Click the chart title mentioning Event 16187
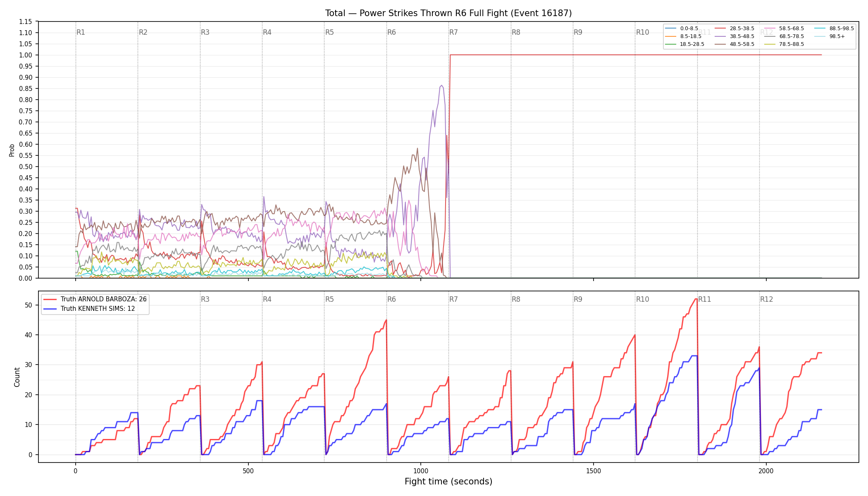The height and width of the screenshot is (496, 868). click(448, 13)
